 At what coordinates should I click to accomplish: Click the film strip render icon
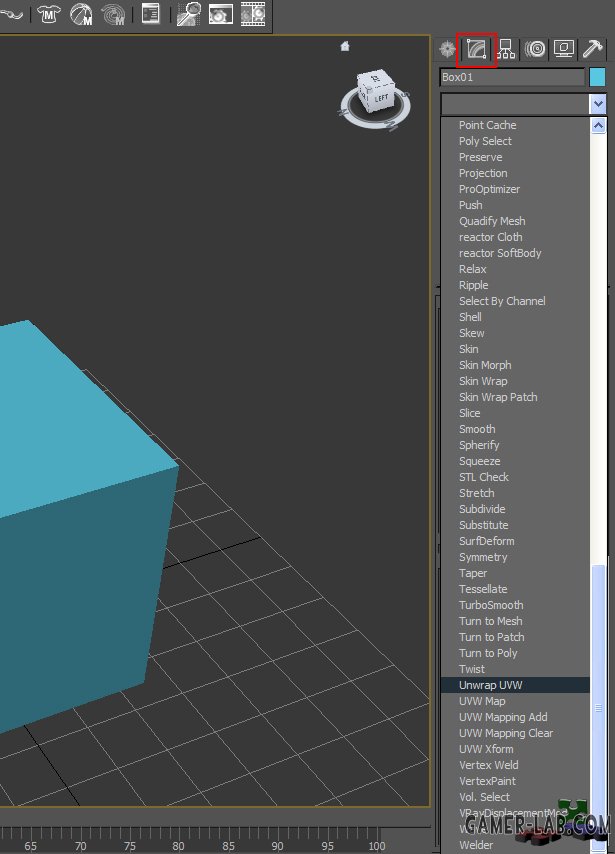[x=253, y=14]
